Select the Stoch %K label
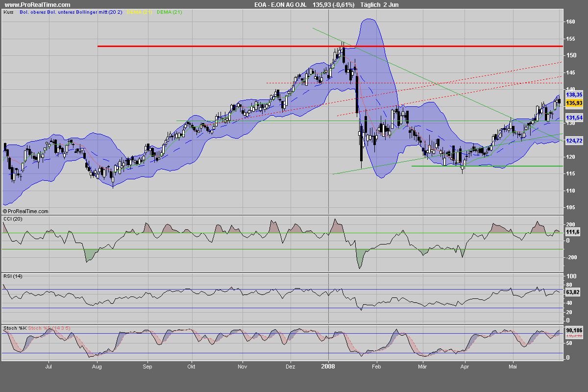This screenshot has height=392, width=588. click(x=15, y=327)
